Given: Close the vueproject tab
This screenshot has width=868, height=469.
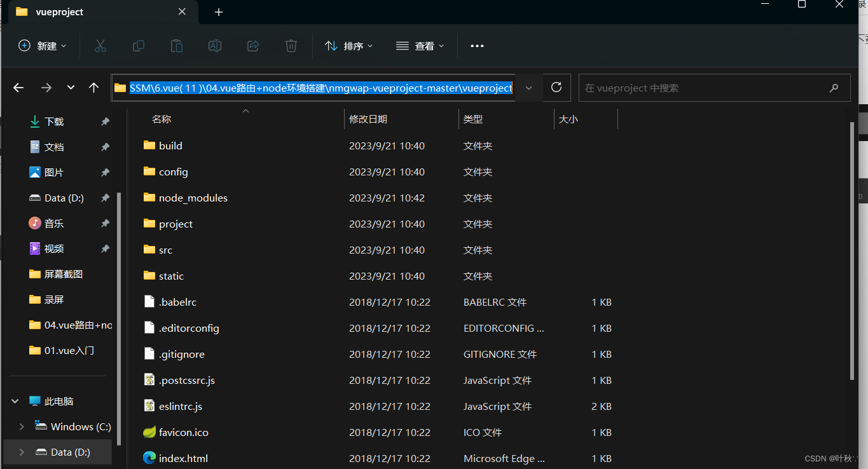Looking at the screenshot, I should 182,11.
